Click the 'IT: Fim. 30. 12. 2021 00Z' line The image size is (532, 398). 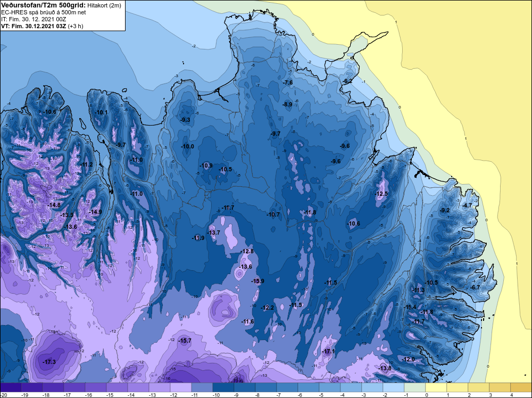coord(33,19)
